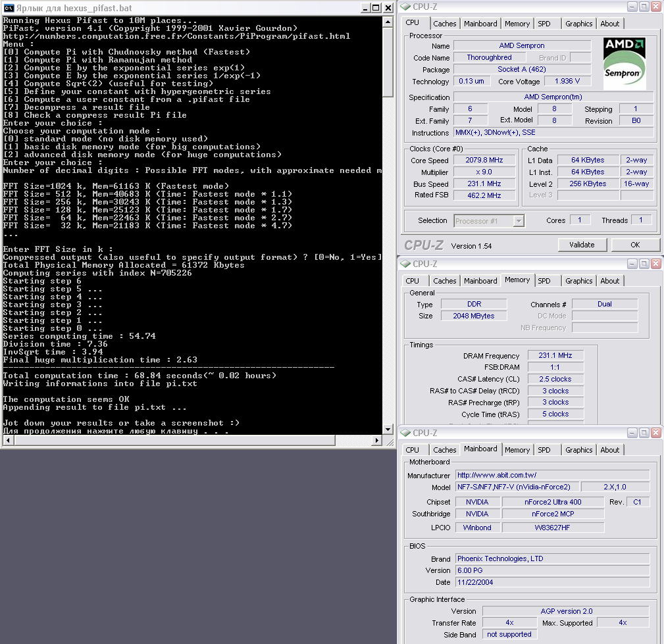Click console horizontal scrollbar right arrow

point(377,440)
